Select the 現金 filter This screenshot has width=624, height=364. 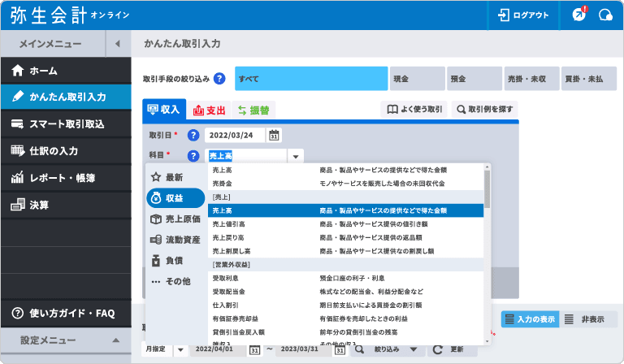pos(417,79)
